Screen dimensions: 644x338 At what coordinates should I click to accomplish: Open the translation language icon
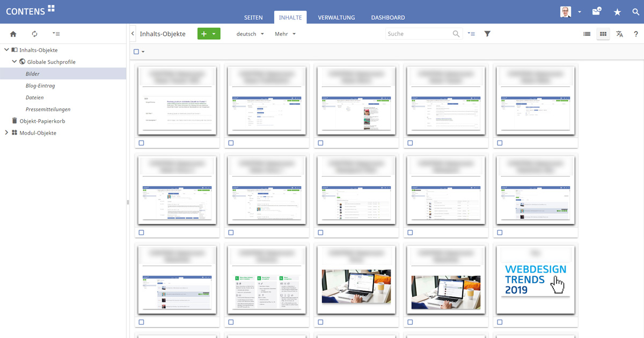tap(620, 34)
